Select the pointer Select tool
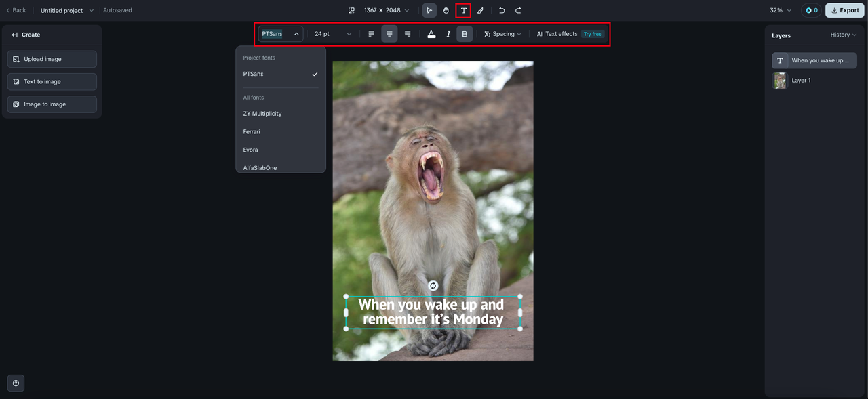868x399 pixels. [x=429, y=10]
